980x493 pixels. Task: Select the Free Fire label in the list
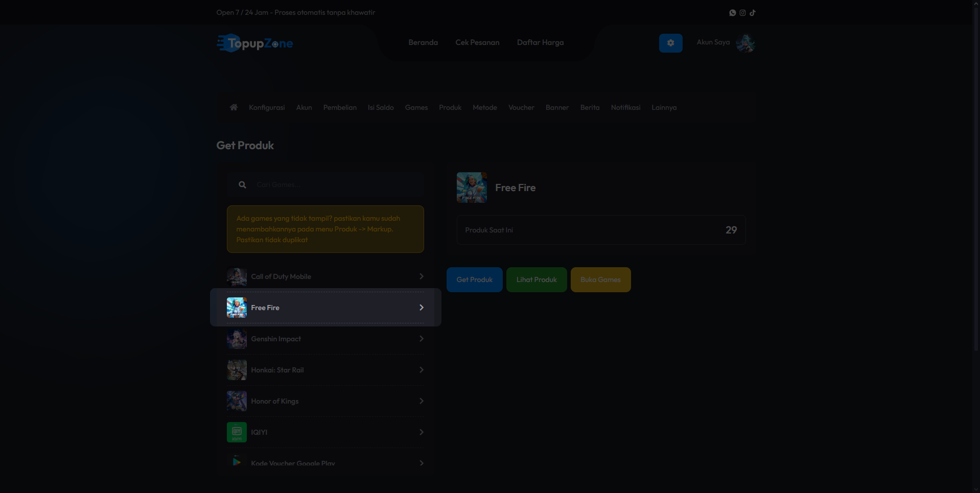coord(265,308)
